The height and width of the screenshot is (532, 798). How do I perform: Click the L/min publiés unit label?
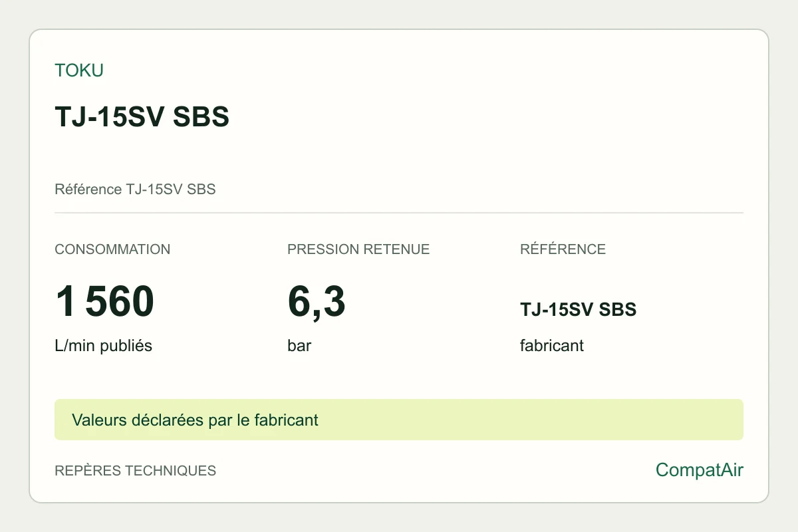pyautogui.click(x=103, y=346)
